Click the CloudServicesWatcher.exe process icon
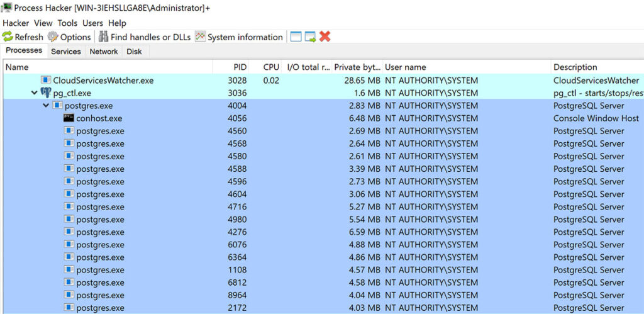This screenshot has width=644, height=314. click(x=46, y=80)
